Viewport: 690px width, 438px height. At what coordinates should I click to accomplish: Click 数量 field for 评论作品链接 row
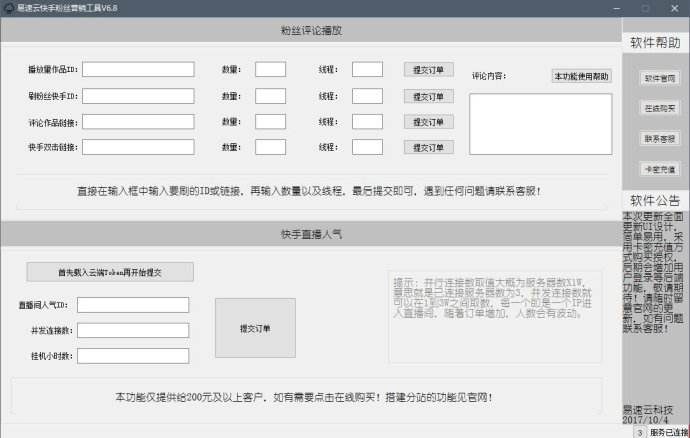coord(270,122)
